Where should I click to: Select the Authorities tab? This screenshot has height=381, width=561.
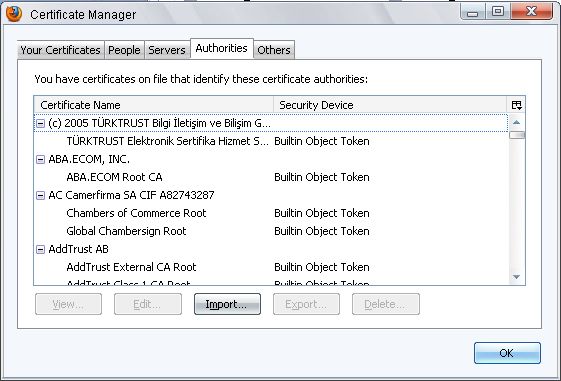click(x=221, y=48)
